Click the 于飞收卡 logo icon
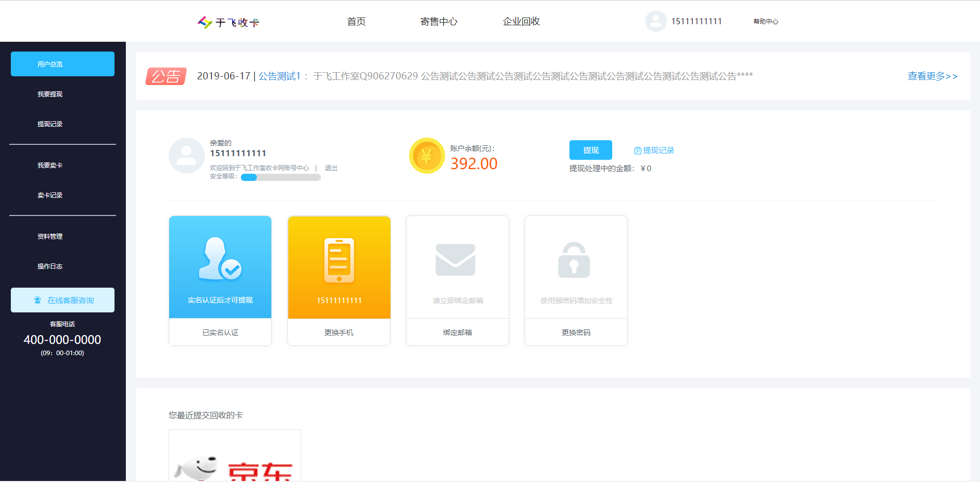Image resolution: width=980 pixels, height=482 pixels. point(205,22)
